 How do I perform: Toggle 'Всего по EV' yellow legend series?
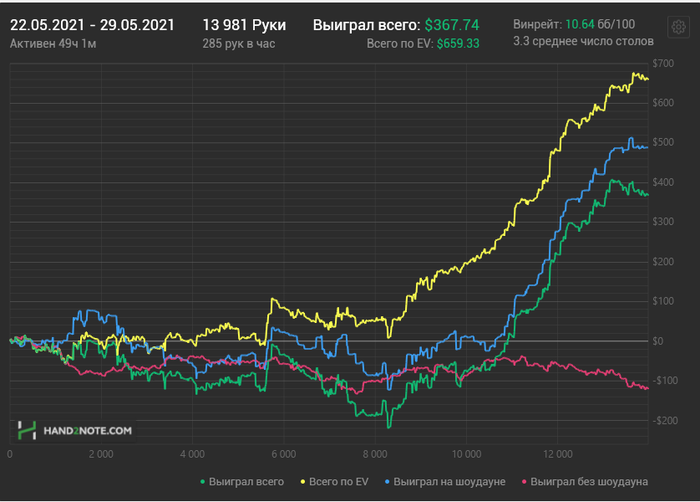tap(334, 482)
